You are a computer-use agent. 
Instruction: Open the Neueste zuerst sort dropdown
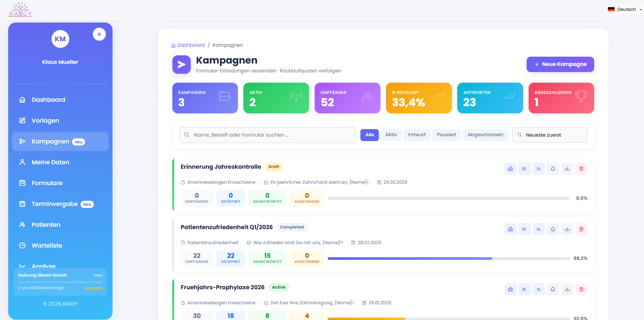click(549, 135)
